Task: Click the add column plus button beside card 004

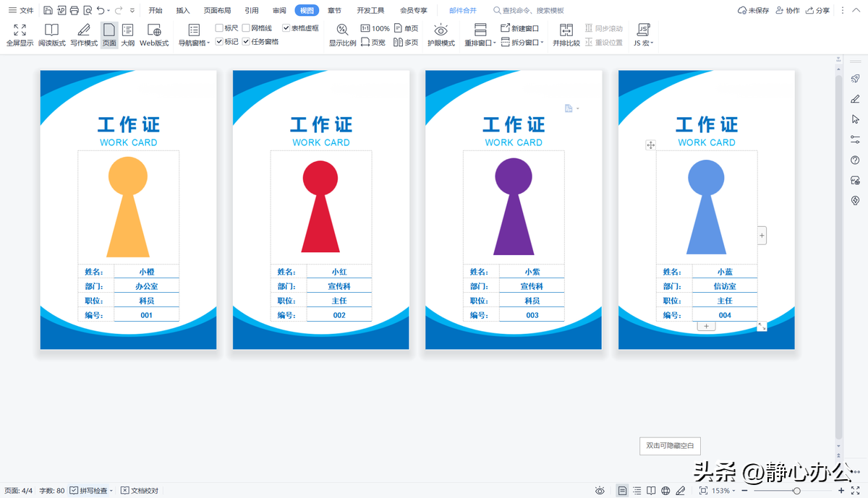Action: coord(762,235)
